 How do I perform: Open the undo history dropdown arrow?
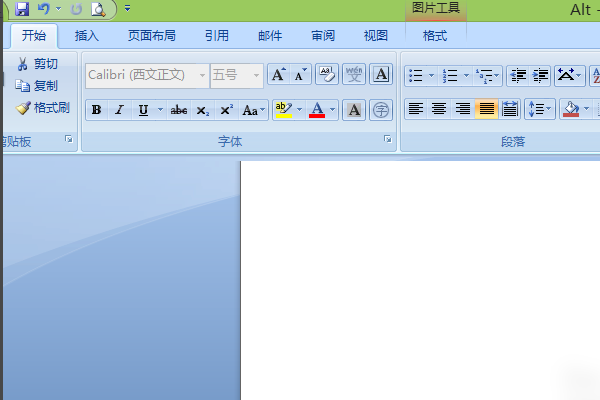[x=58, y=8]
